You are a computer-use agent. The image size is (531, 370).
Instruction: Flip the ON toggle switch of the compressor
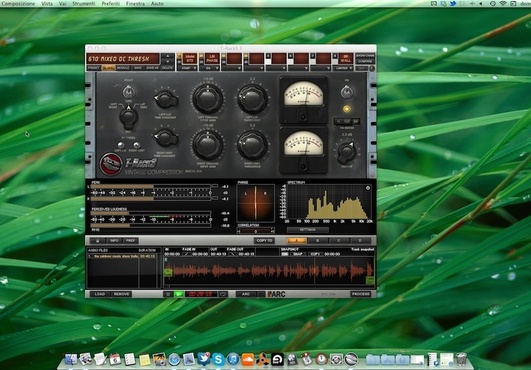point(346,92)
